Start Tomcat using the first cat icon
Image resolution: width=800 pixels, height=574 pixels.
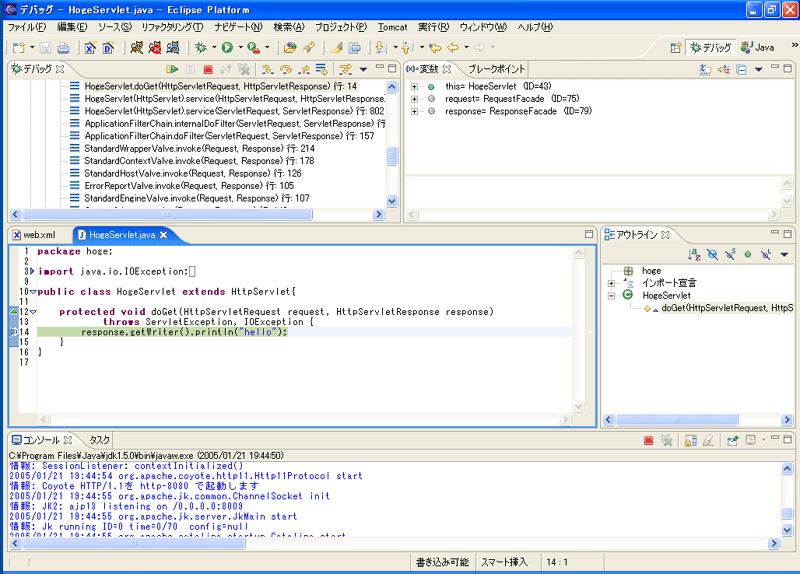click(x=136, y=48)
